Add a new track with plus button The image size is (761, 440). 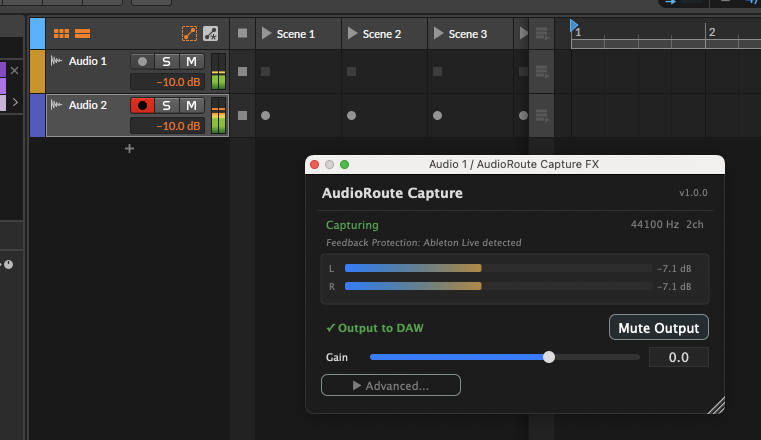pos(129,148)
